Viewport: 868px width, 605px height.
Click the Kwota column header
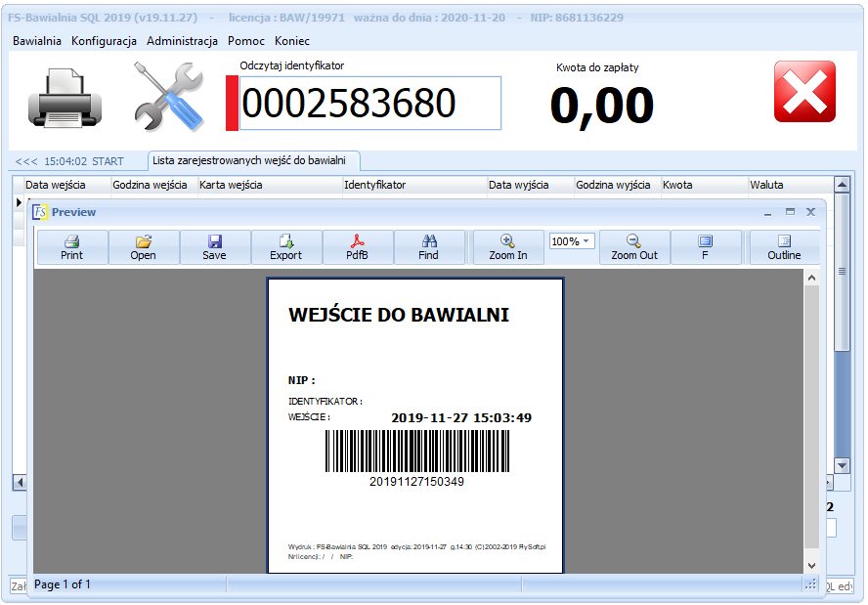(705, 185)
